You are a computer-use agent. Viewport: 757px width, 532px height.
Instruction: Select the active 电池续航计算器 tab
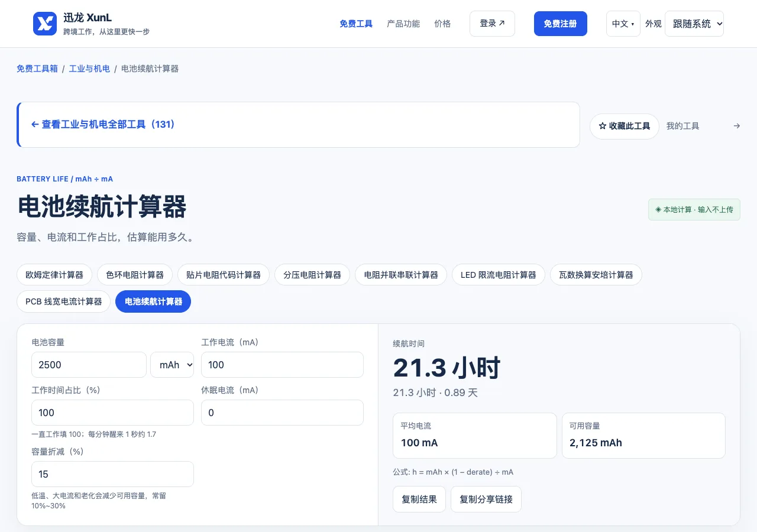[153, 301]
